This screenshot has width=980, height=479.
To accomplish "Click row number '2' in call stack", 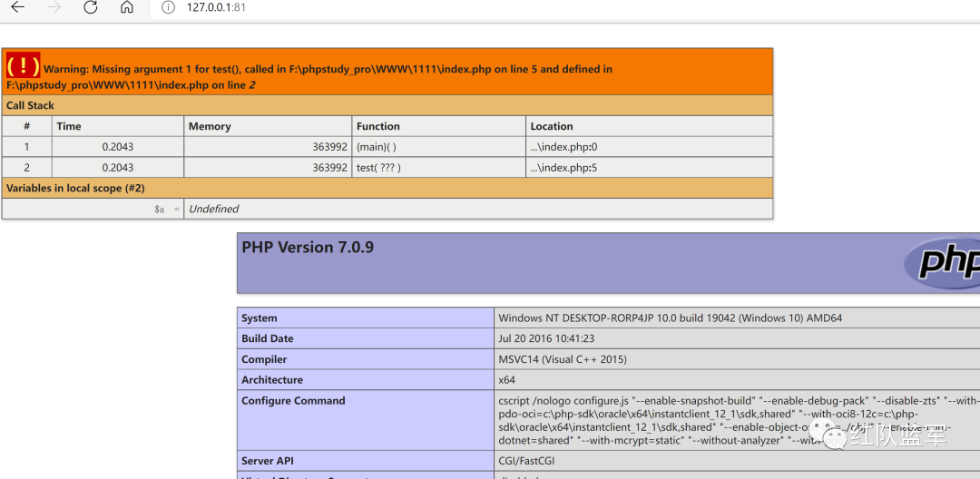I will [27, 167].
